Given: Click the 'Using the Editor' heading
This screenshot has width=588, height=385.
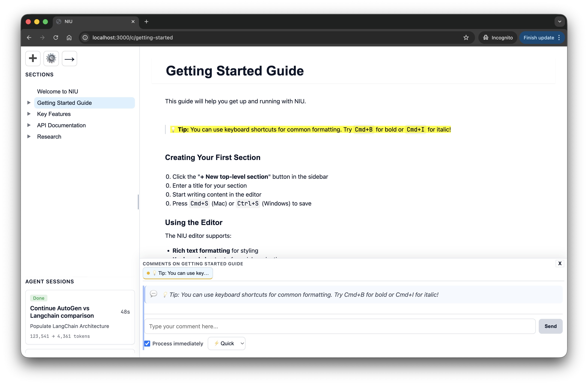Looking at the screenshot, I should click(x=194, y=222).
